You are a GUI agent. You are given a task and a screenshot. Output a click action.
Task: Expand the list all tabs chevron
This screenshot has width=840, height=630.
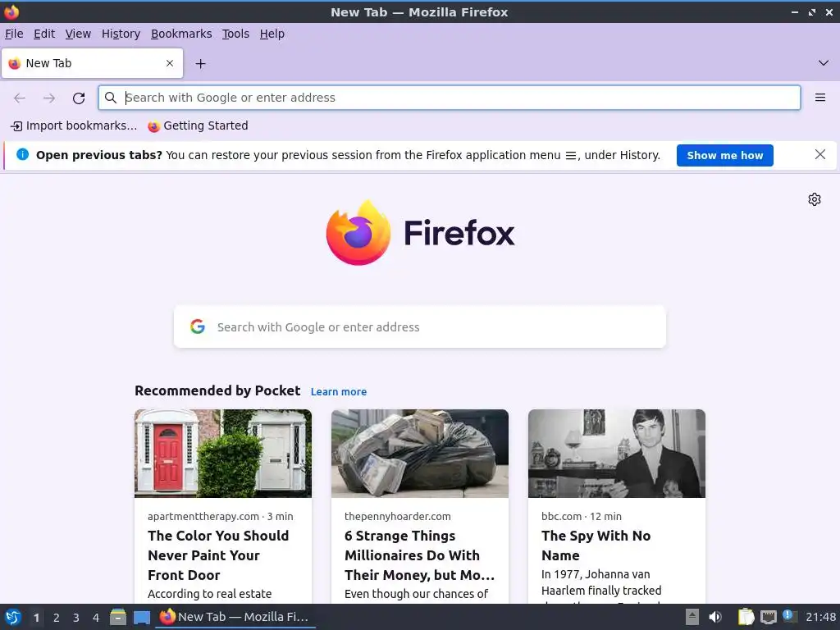click(x=824, y=63)
